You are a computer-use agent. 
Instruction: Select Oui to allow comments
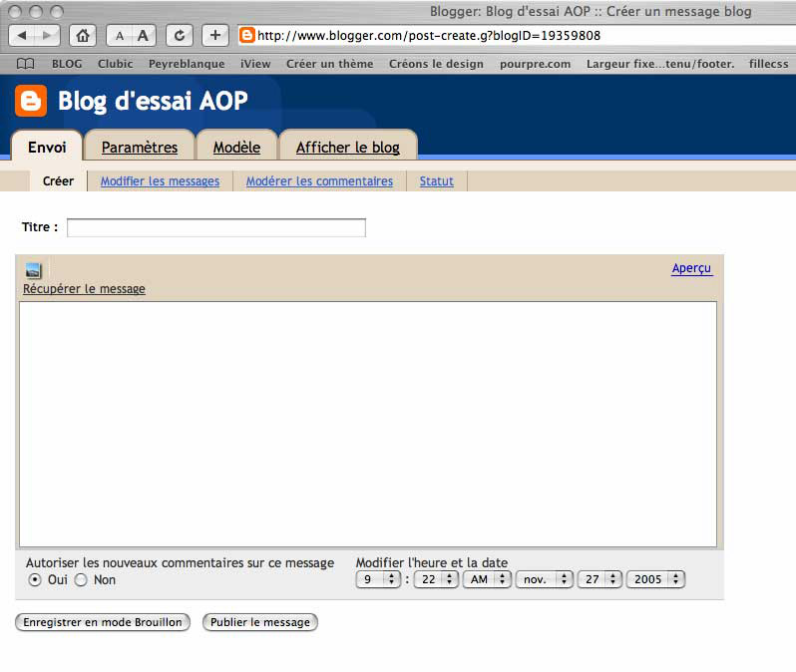pos(35,579)
